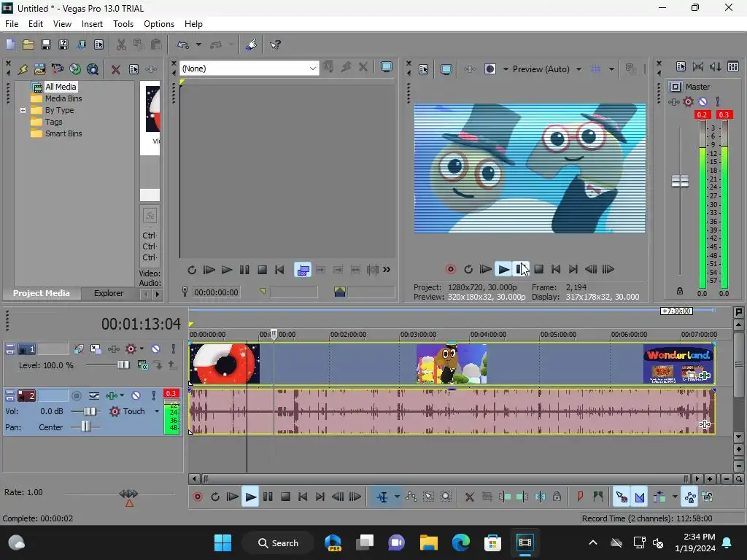Click Video Preview on External Monitor icon
Viewport: 747px width, 560px height.
point(446,69)
